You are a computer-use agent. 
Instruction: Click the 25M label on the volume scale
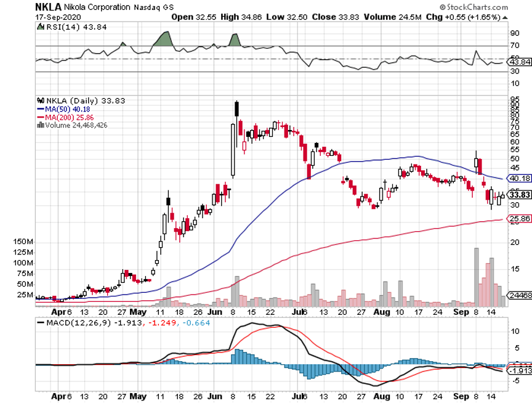click(x=25, y=295)
